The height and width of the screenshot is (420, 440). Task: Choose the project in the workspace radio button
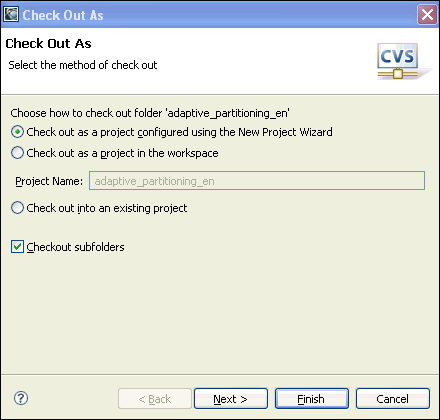pyautogui.click(x=17, y=153)
